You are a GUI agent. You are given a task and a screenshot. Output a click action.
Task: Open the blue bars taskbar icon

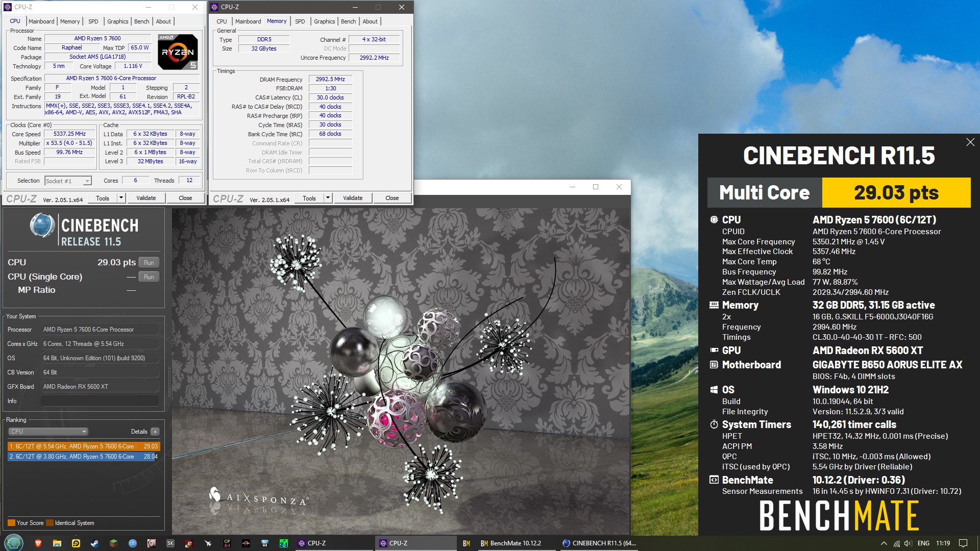(x=265, y=543)
